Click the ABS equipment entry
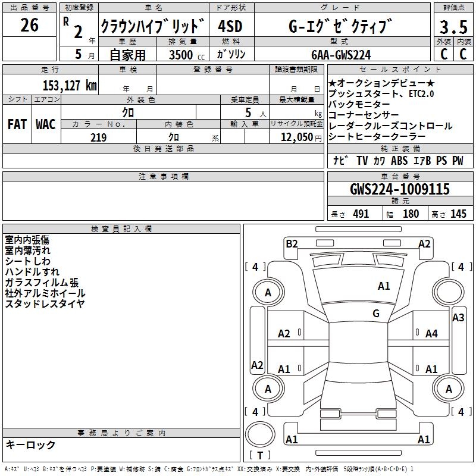The width and height of the screenshot is (476, 476). pyautogui.click(x=399, y=161)
